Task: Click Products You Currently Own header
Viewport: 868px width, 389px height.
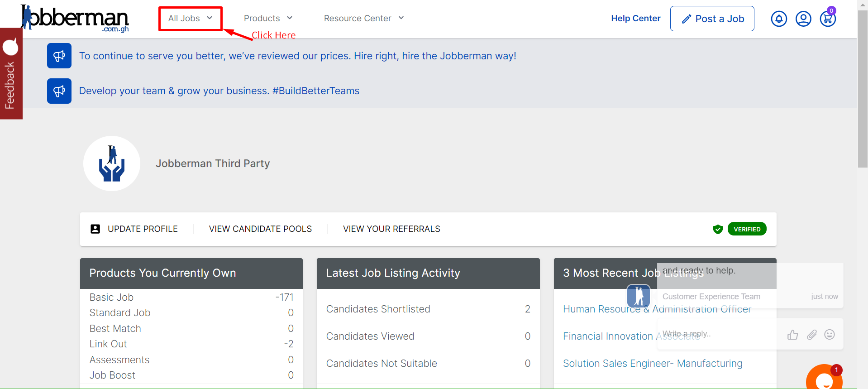Action: pos(191,274)
